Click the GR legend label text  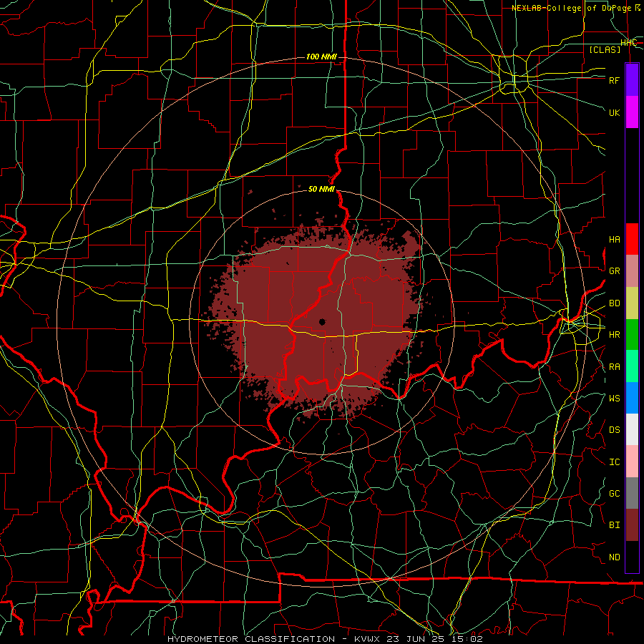614,271
